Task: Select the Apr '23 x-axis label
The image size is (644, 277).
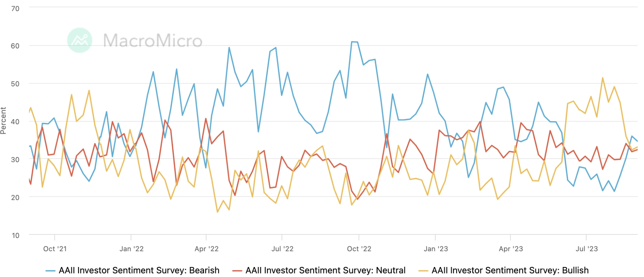Action: tap(511, 249)
